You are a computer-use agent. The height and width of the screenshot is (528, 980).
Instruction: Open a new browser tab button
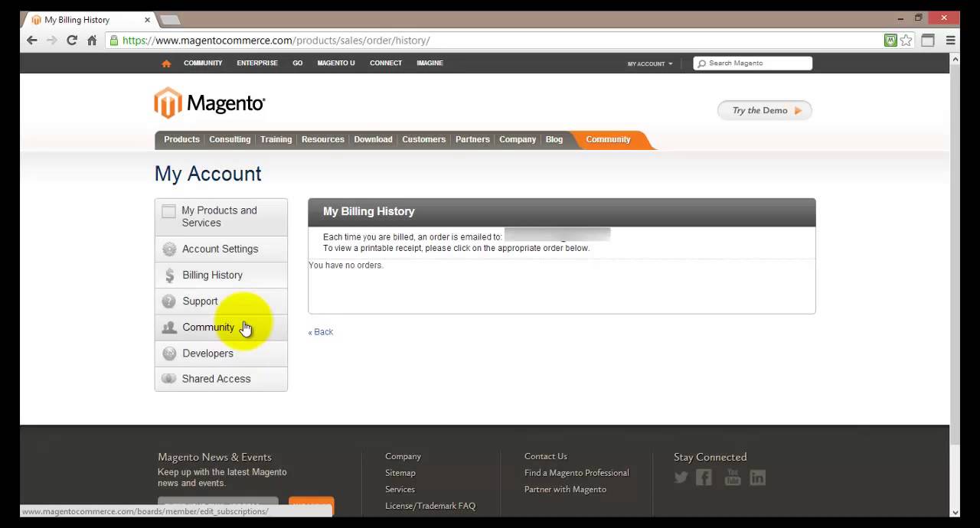click(169, 20)
